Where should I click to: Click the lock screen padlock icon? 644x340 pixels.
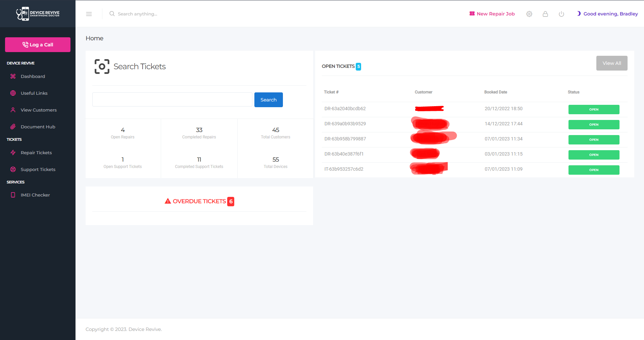545,14
